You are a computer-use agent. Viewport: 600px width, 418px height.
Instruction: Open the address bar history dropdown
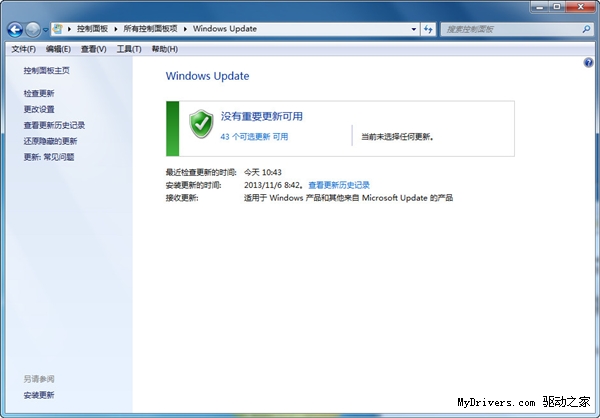[414, 29]
